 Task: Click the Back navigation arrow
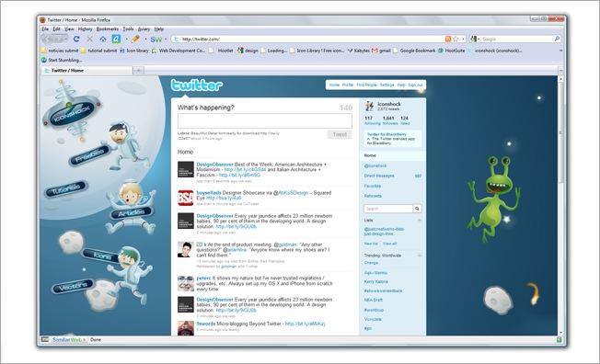coord(48,39)
